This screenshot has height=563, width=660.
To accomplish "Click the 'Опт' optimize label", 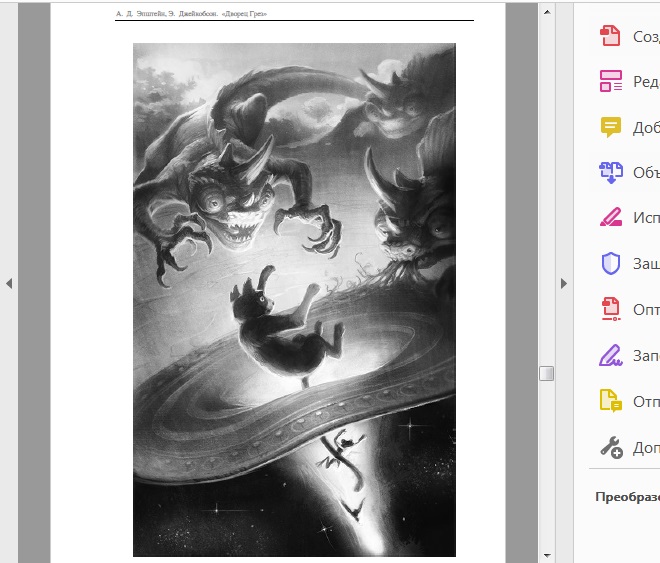I will (x=646, y=310).
